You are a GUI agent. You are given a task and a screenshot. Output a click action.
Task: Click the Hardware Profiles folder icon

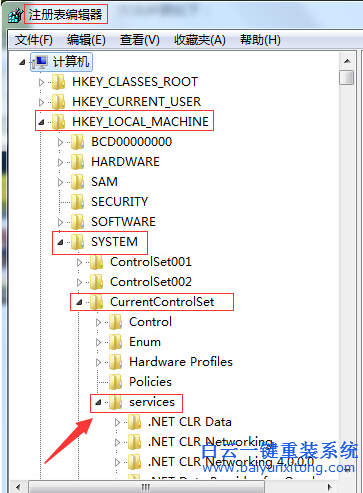(x=116, y=362)
